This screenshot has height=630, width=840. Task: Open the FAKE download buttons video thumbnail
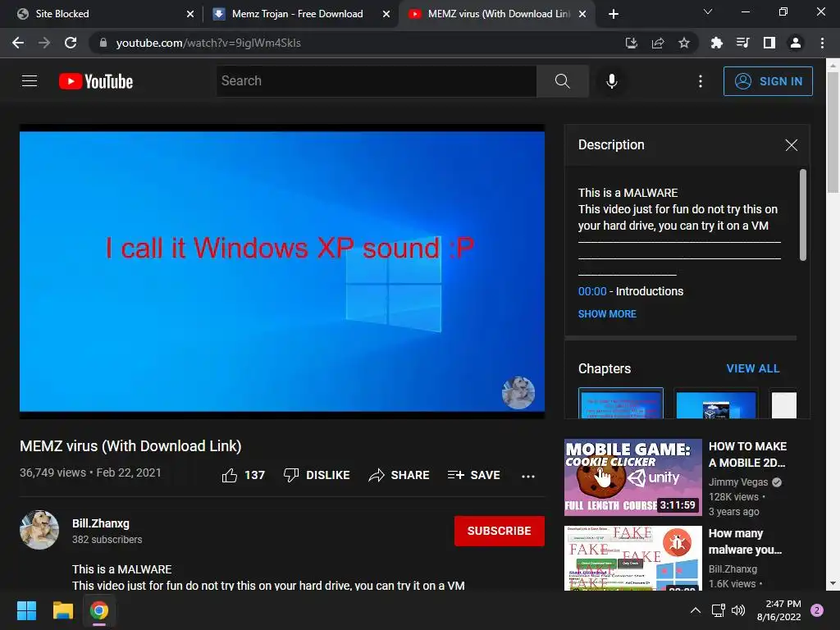point(632,558)
